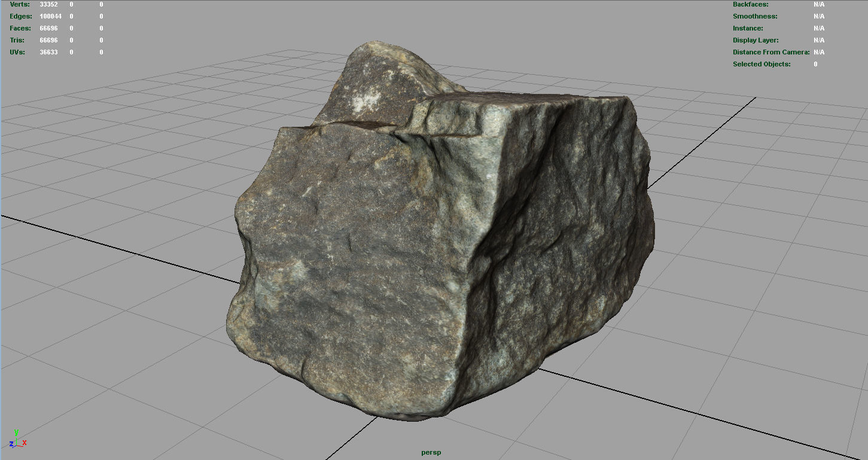This screenshot has width=868, height=460.
Task: Click the edge count value 100044
Action: coord(50,16)
